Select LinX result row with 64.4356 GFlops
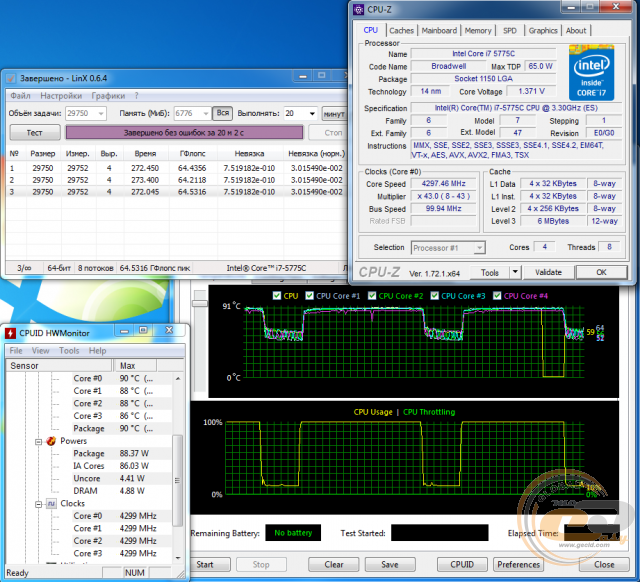Image resolution: width=640 pixels, height=582 pixels. pos(176,168)
